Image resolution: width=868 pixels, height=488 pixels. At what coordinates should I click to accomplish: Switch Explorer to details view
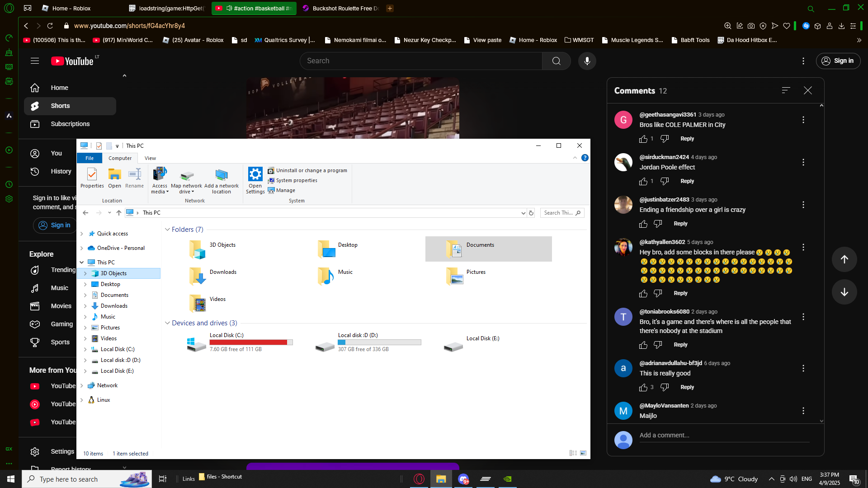tap(573, 453)
